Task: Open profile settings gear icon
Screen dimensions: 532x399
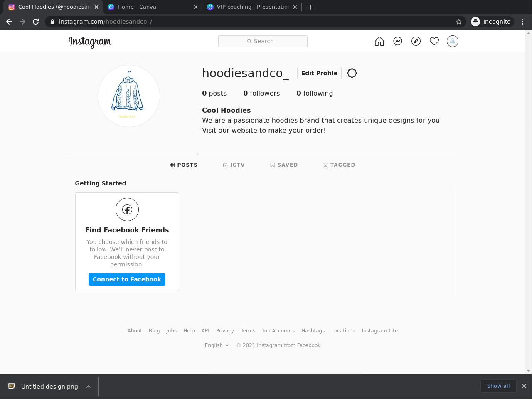Action: pos(352,73)
